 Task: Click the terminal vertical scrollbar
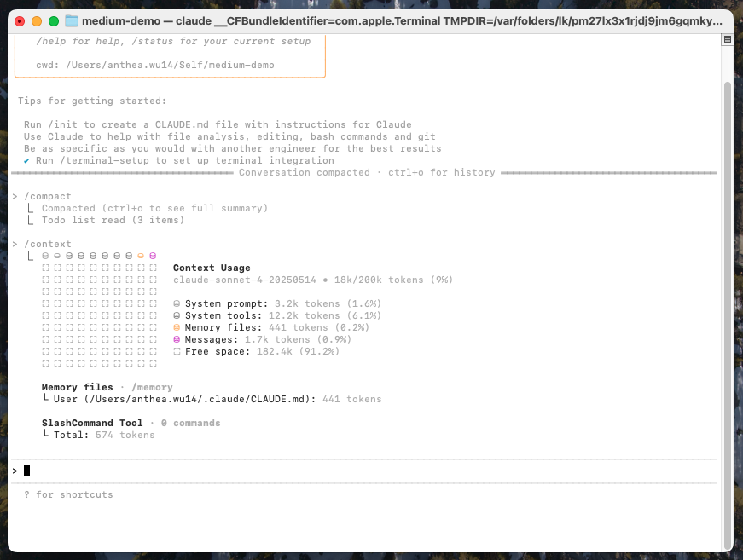(728, 315)
